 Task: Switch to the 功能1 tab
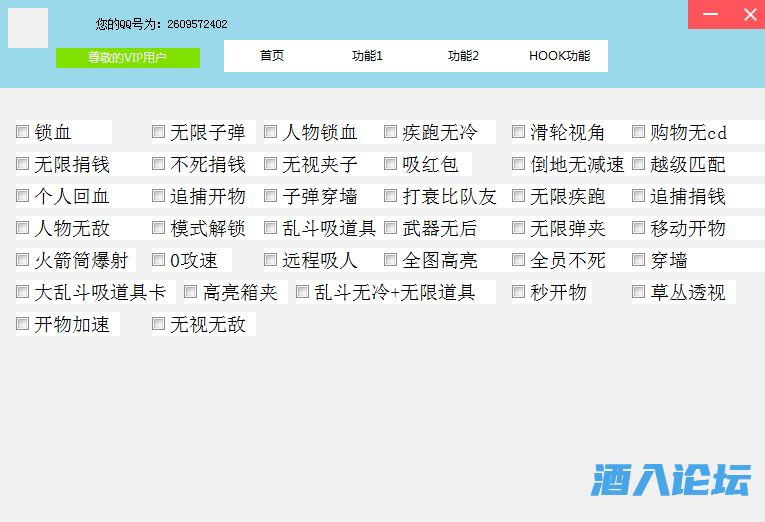[x=367, y=56]
